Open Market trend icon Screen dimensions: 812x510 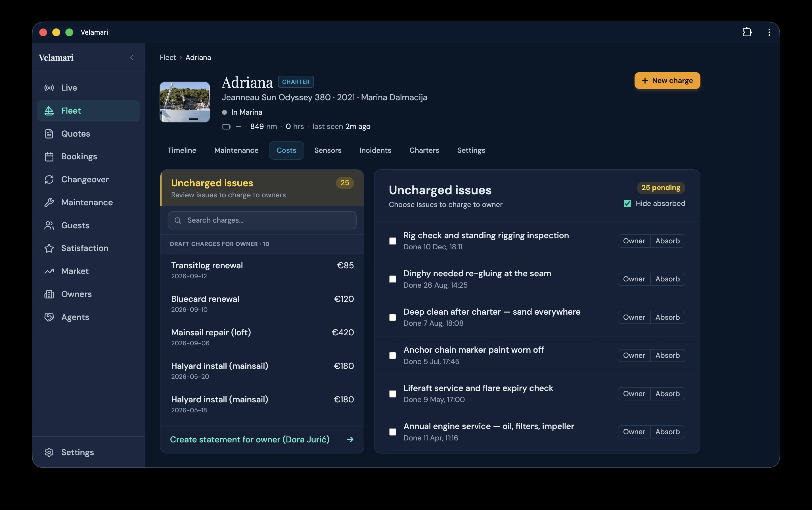click(x=49, y=271)
